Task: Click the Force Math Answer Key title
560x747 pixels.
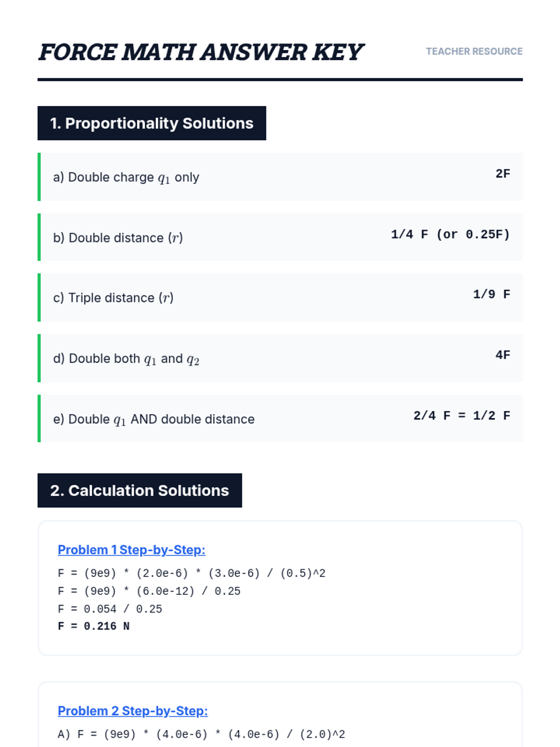Action: coord(201,52)
